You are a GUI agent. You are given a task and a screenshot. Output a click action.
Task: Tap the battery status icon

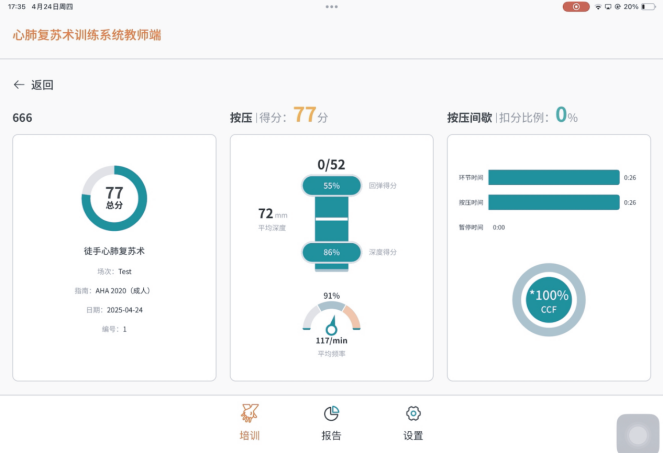(x=648, y=7)
